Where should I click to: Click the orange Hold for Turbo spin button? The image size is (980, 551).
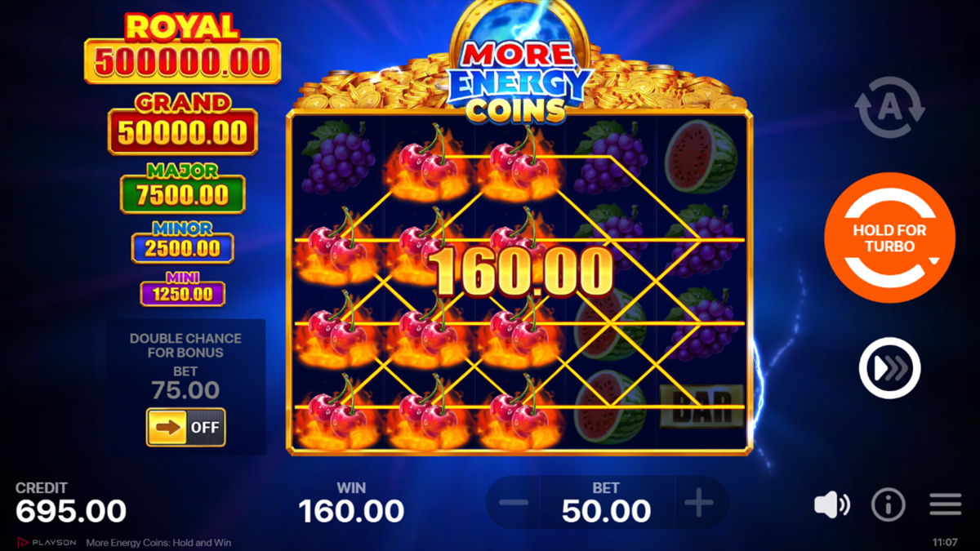[x=889, y=238]
